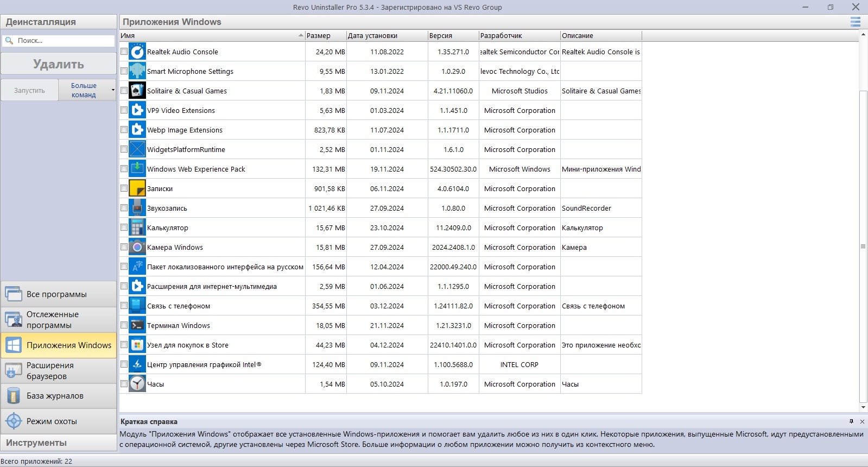The height and width of the screenshot is (467, 868).
Task: Expand the Инструменты section
Action: (x=59, y=443)
